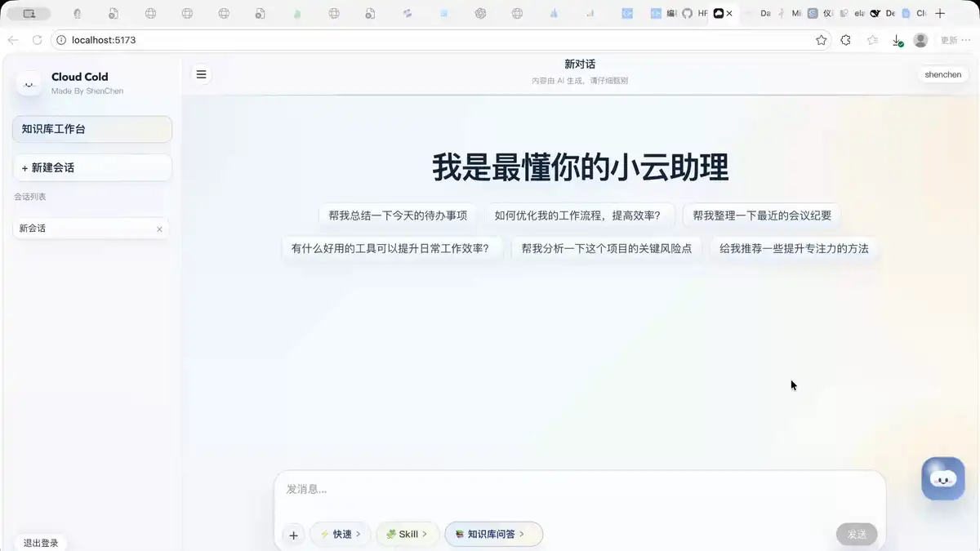Open the browser profile avatar

[920, 40]
